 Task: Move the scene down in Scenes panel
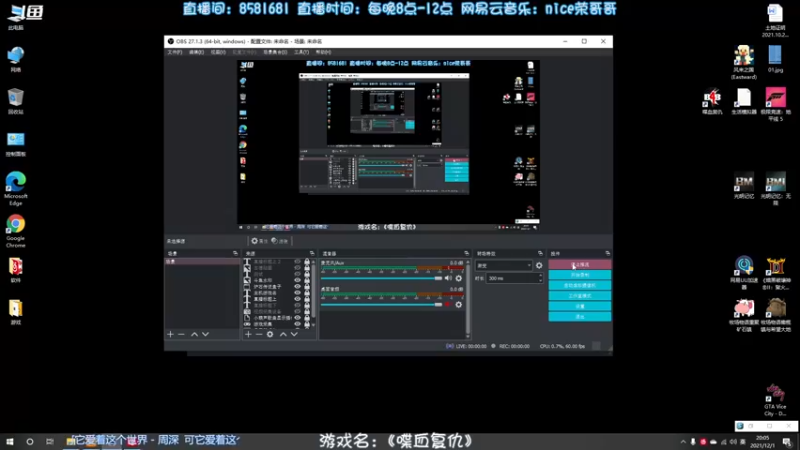[206, 334]
